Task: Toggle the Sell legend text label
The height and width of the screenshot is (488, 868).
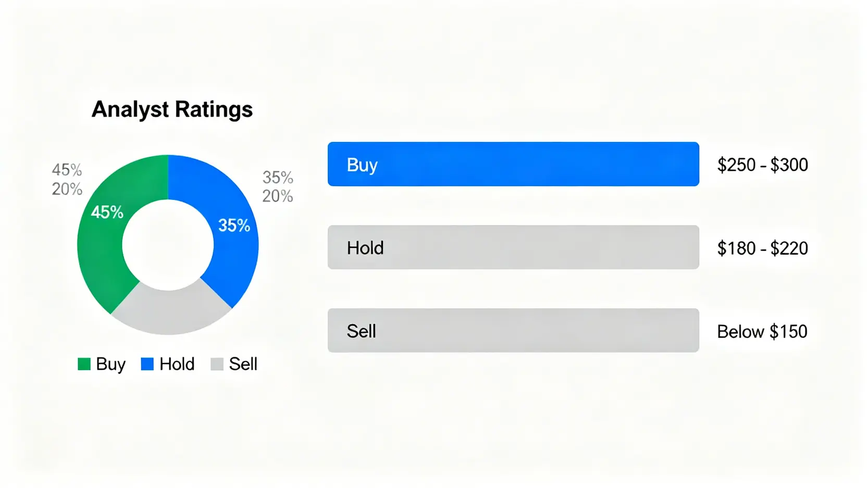Action: pyautogui.click(x=243, y=364)
